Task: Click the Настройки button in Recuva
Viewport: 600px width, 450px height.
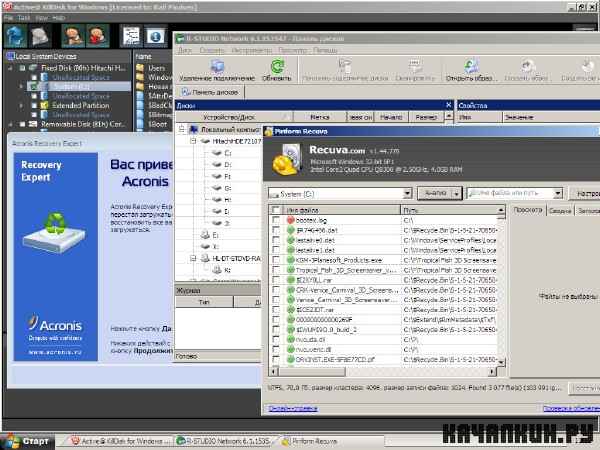Action: pos(585,194)
